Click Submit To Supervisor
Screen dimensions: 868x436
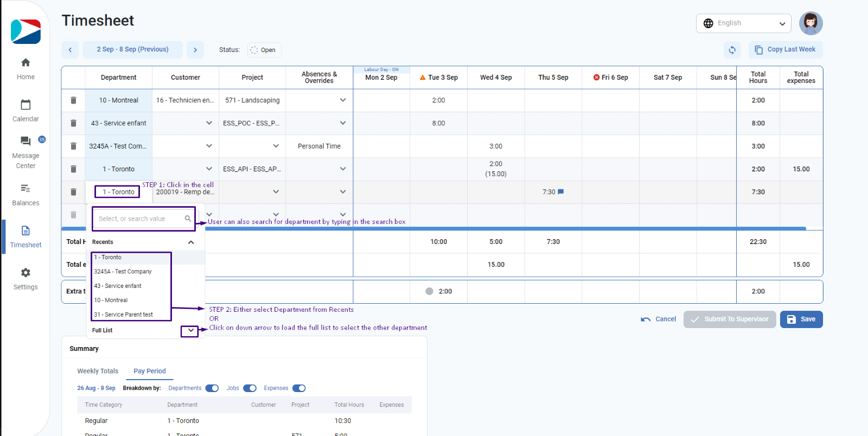pos(730,319)
